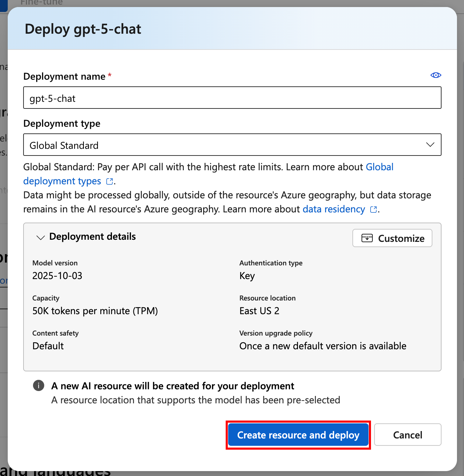The height and width of the screenshot is (476, 464).
Task: Click the Customize tray icon in Deployment details
Action: pyautogui.click(x=367, y=238)
